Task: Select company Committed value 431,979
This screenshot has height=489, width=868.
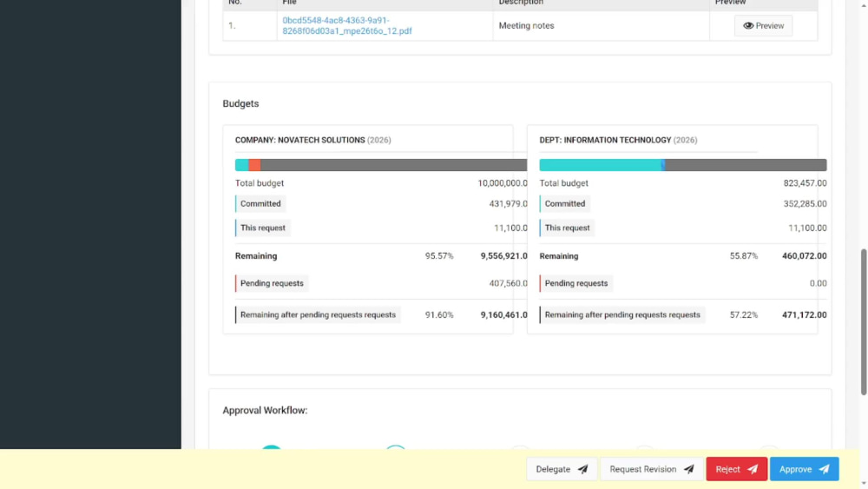Action: coord(508,204)
